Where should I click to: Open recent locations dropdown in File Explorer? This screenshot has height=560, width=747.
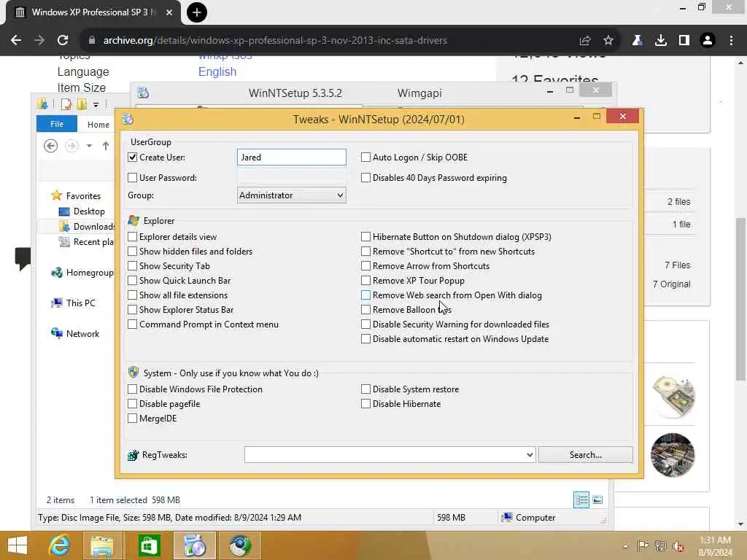[x=89, y=146]
